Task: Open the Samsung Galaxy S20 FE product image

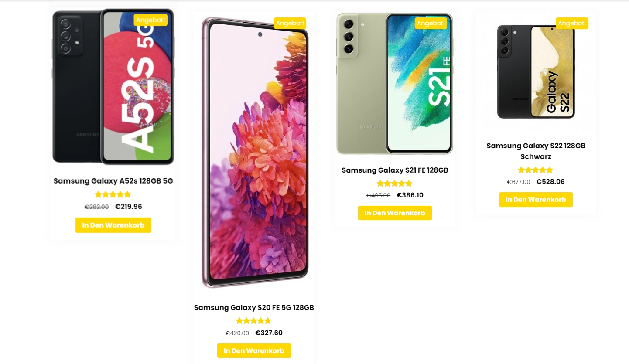Action: click(254, 153)
